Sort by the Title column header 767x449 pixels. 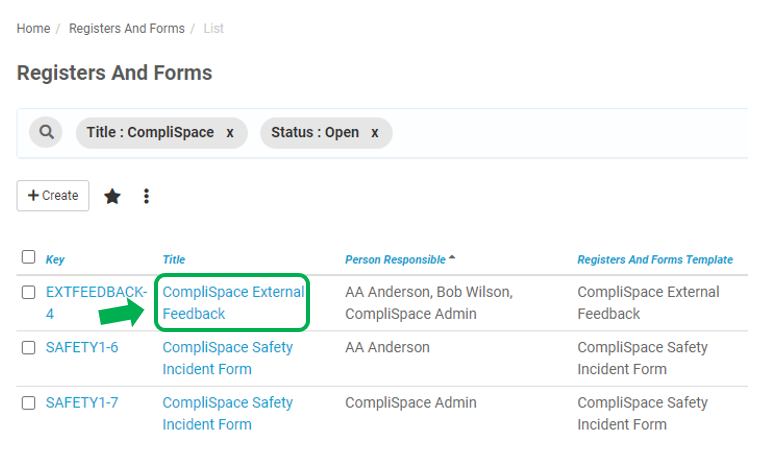pos(174,260)
